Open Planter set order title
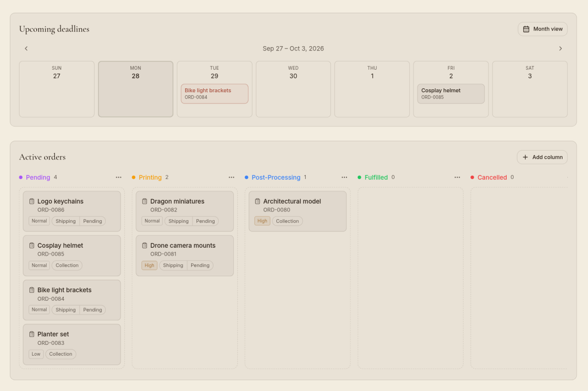The height and width of the screenshot is (391, 588). coord(53,334)
